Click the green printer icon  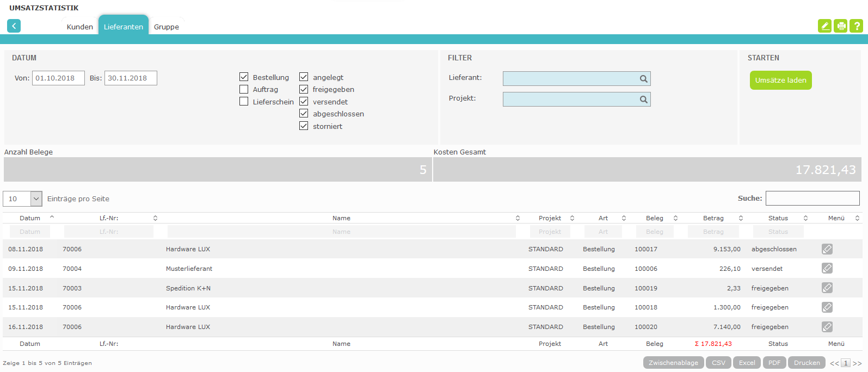[841, 26]
